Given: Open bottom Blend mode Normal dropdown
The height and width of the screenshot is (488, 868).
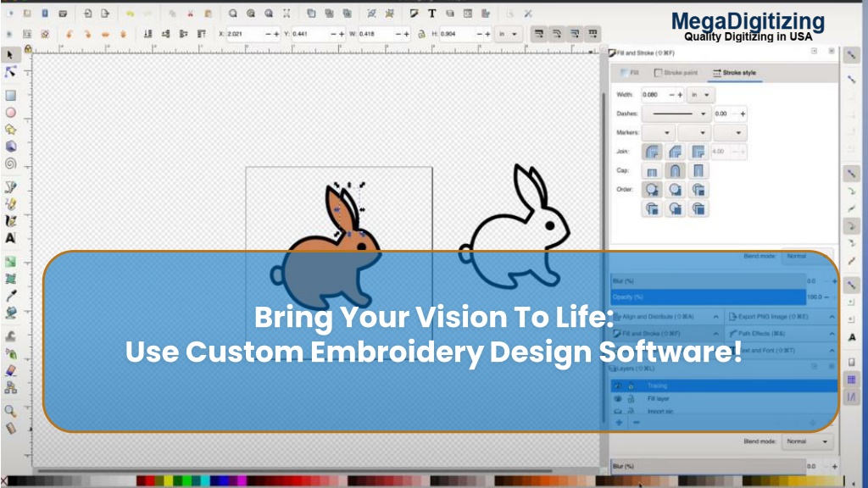Looking at the screenshot, I should [807, 441].
